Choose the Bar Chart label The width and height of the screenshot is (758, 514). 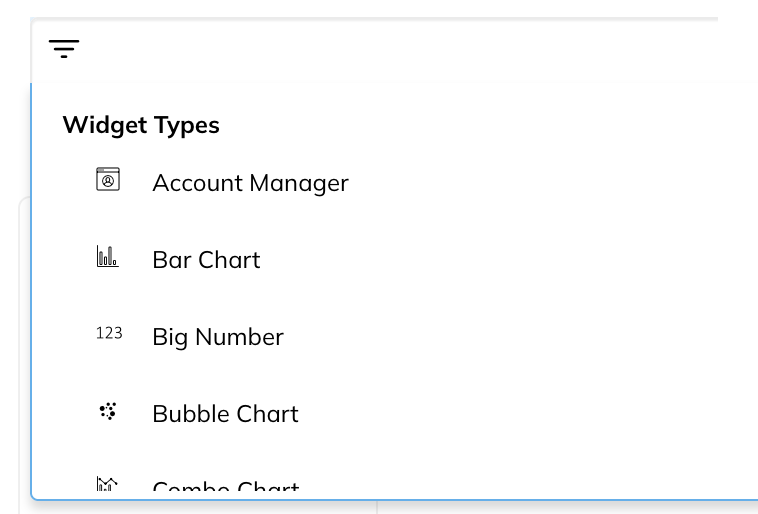click(x=206, y=260)
